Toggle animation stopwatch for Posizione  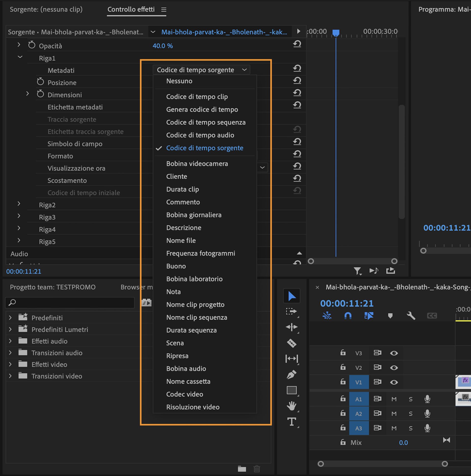[x=40, y=82]
